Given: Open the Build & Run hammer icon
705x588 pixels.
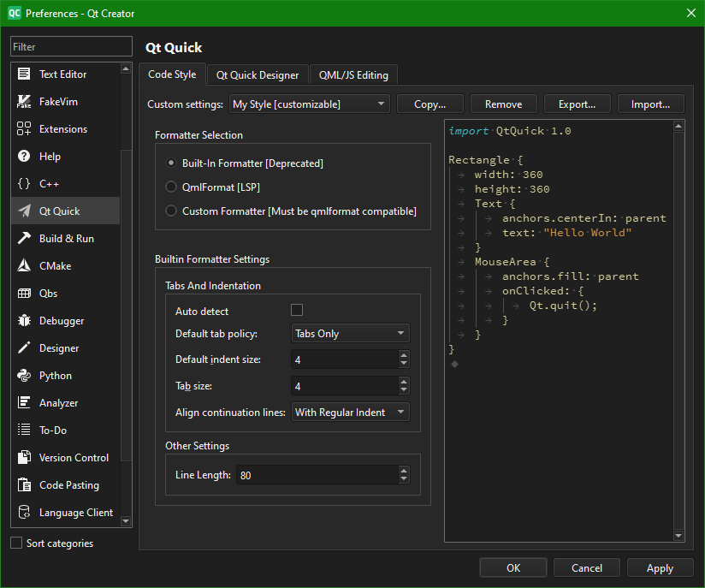Looking at the screenshot, I should (24, 238).
